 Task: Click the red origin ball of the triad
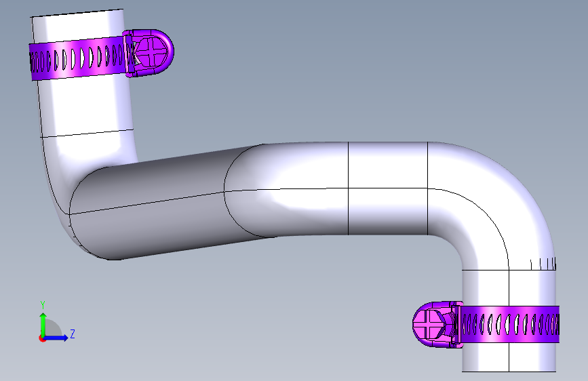click(x=42, y=338)
